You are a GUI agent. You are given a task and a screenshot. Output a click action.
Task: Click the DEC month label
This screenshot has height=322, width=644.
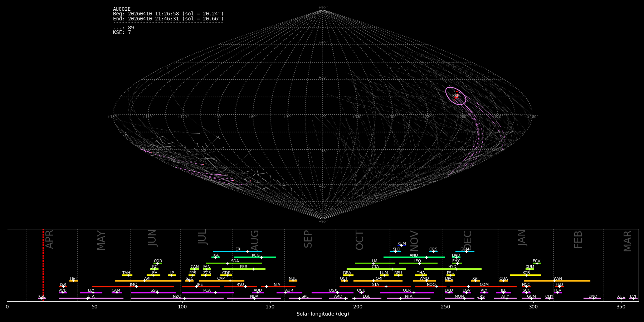click(468, 240)
